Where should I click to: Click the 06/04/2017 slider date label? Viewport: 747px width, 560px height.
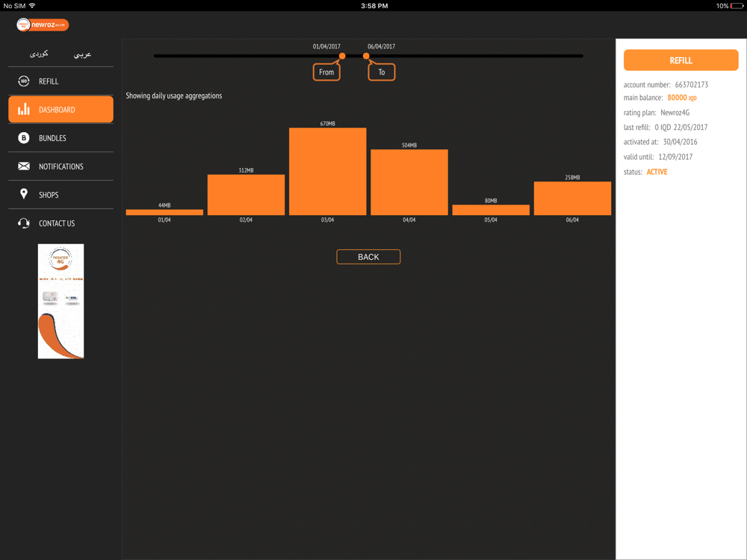(x=381, y=46)
